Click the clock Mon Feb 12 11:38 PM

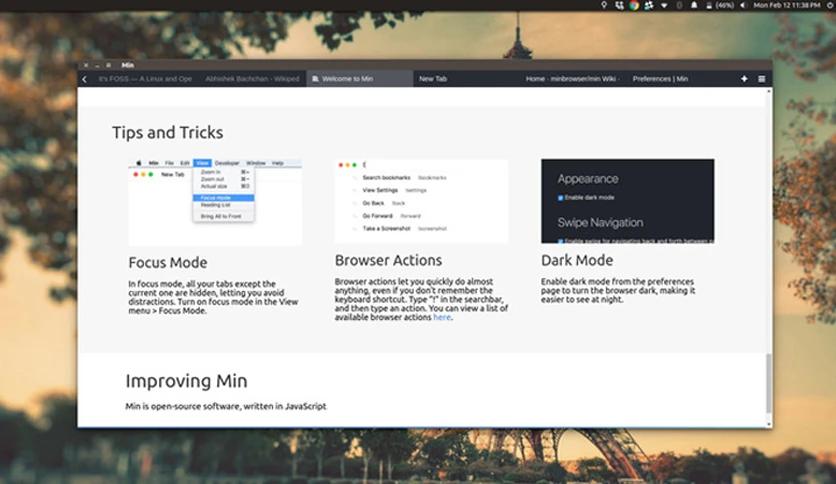(786, 5)
